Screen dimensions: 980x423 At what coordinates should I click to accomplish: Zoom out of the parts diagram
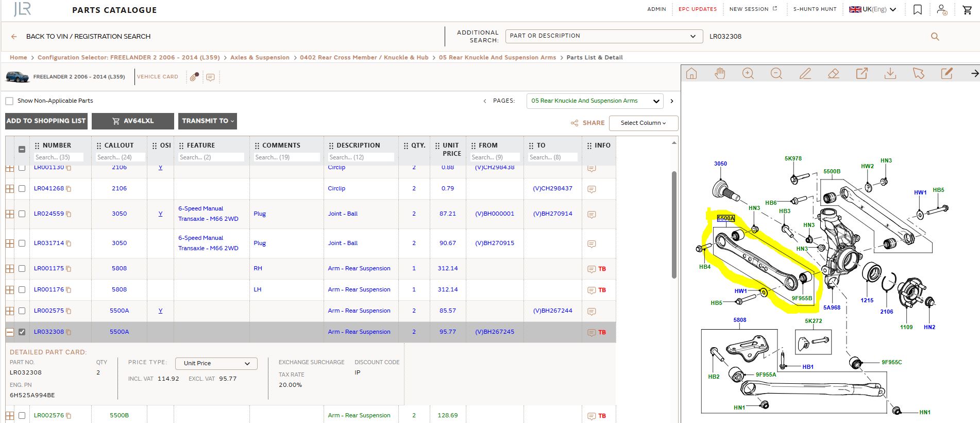pos(776,74)
